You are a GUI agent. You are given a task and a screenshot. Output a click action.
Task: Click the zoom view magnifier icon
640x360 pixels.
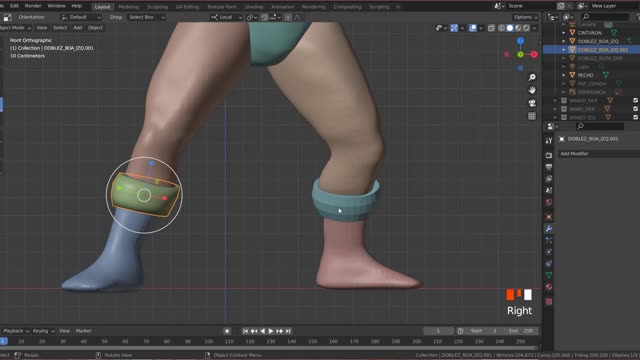(x=532, y=77)
